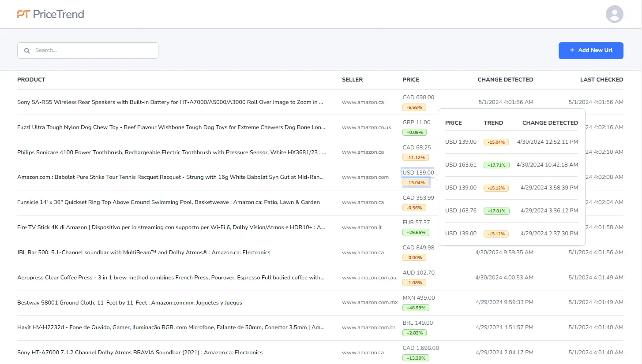Open the user profile avatar
This screenshot has height=364, width=642.
click(x=614, y=14)
